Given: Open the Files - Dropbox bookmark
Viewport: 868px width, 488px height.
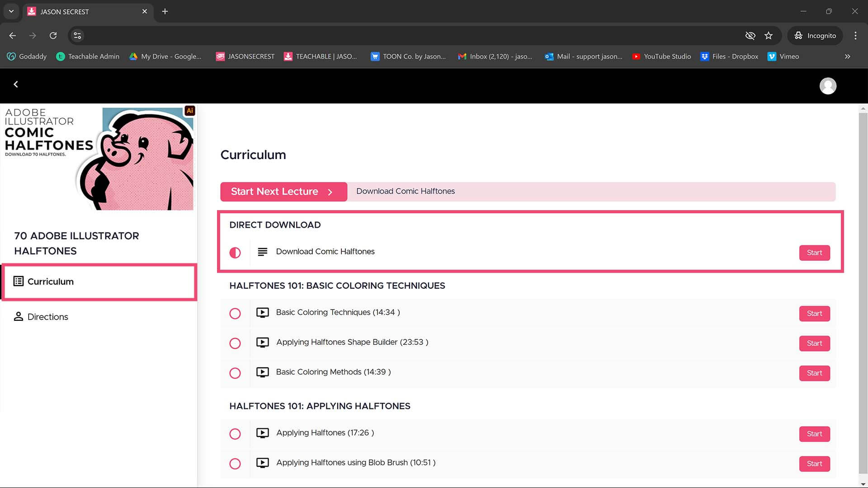Looking at the screenshot, I should [730, 56].
